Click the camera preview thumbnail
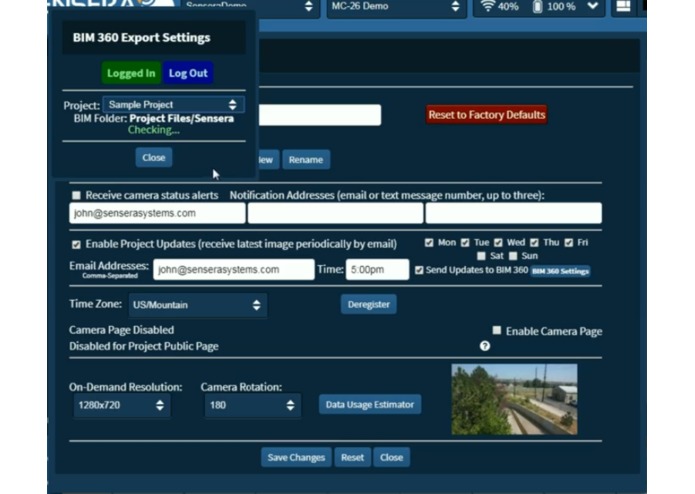Image resolution: width=695 pixels, height=494 pixels. (514, 399)
